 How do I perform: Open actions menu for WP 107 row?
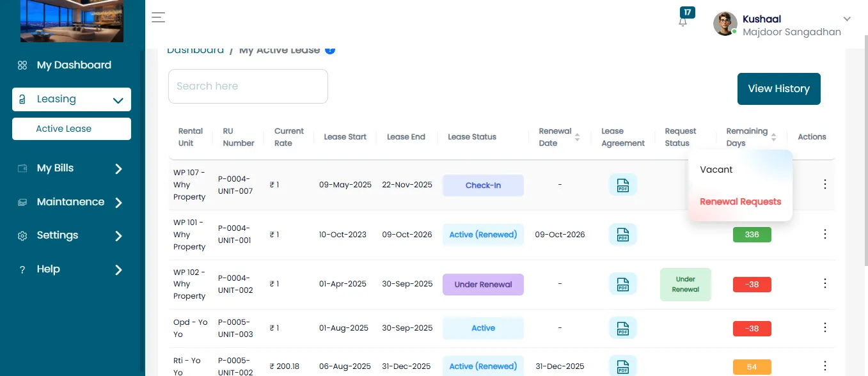click(x=825, y=184)
